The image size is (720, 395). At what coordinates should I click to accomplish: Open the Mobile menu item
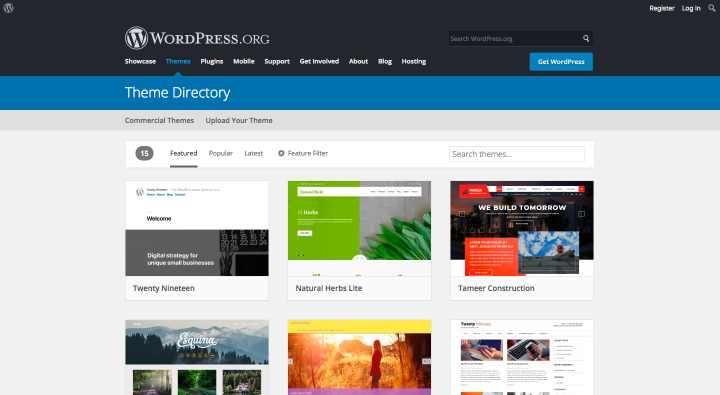244,62
